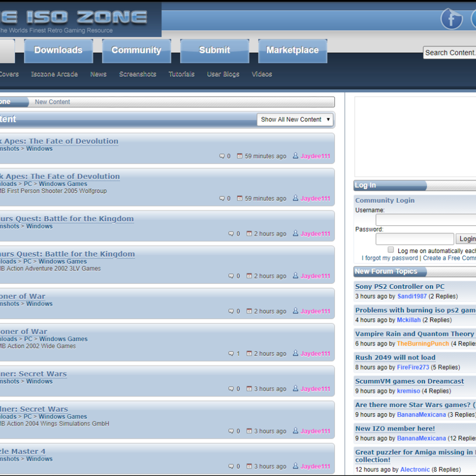
Task: Click I forgot my password link
Action: pos(390,258)
